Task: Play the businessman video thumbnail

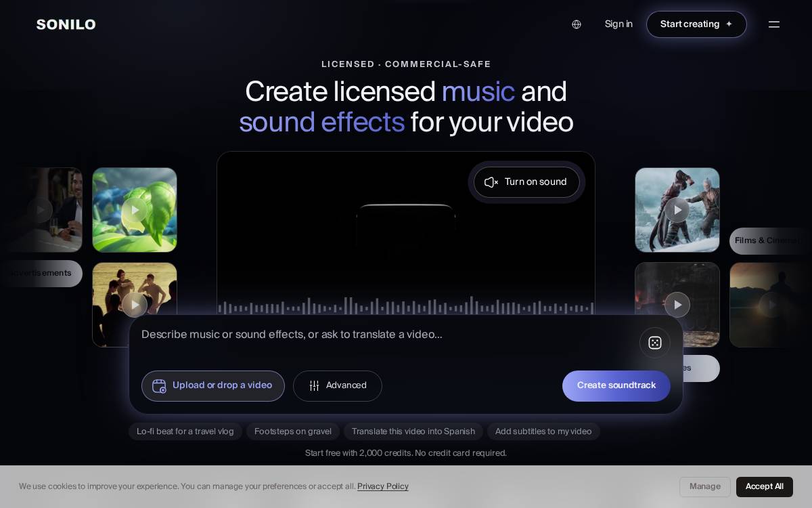Action: click(40, 210)
